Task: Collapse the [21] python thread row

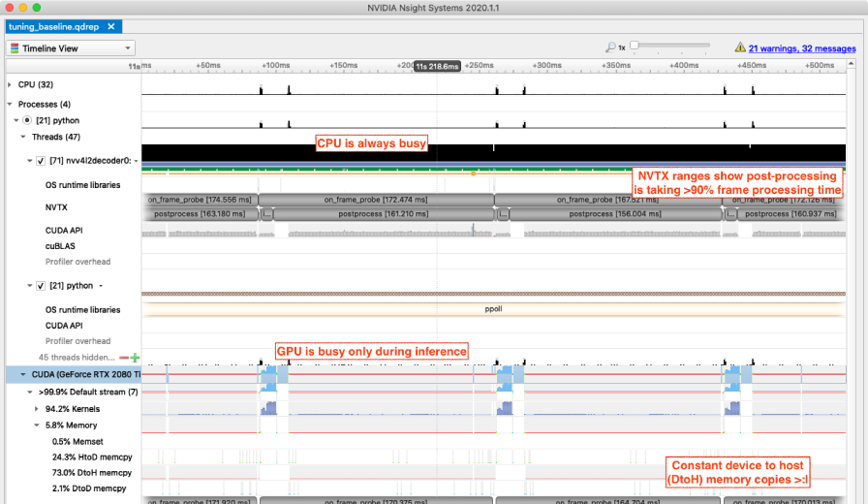Action: pyautogui.click(x=30, y=286)
